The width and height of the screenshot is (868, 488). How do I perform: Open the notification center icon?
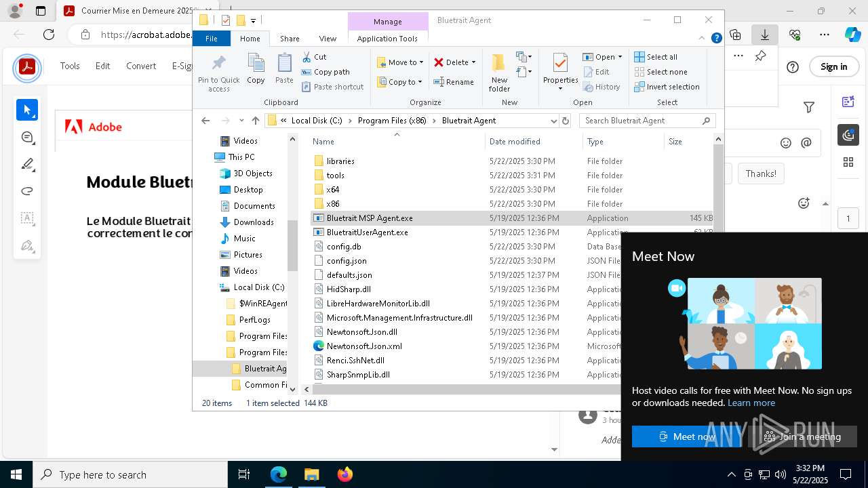(x=846, y=474)
